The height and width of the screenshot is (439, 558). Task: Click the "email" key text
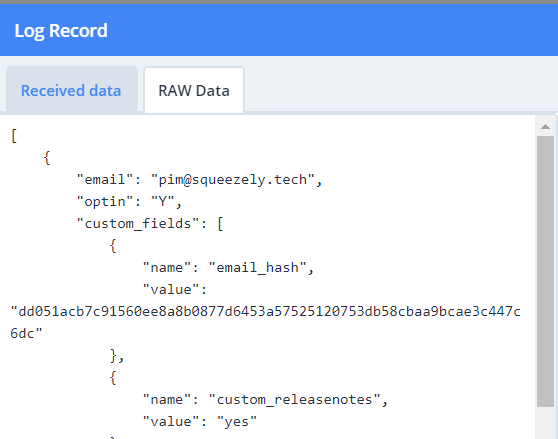(x=105, y=180)
